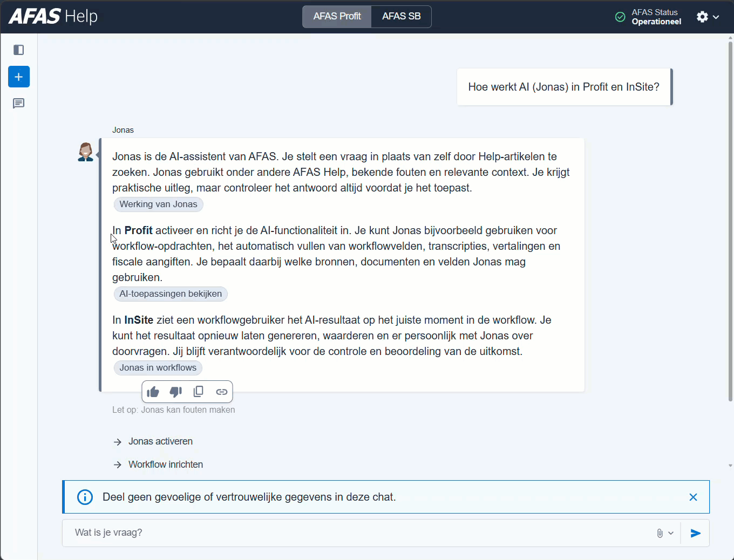Click the info icon in warning banner
Screen dimensions: 734x560
85,497
